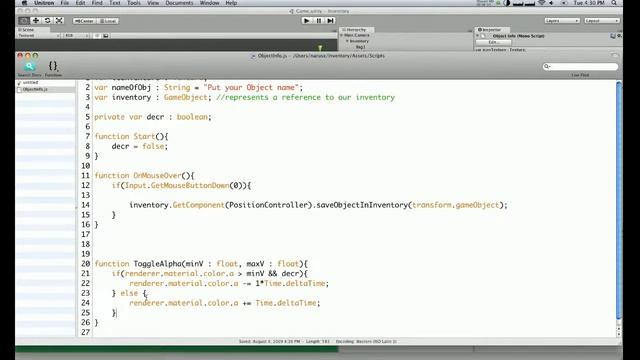Click line 7 function Start in code
This screenshot has height=360, width=640.
tap(131, 136)
